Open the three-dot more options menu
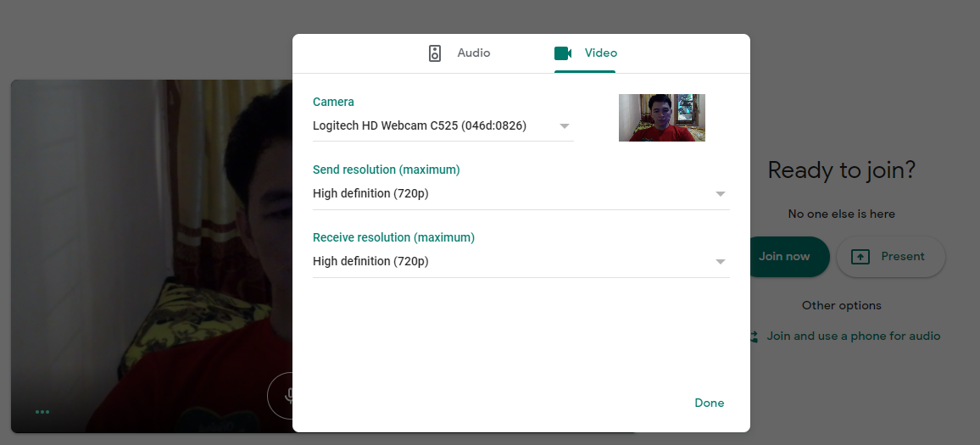The height and width of the screenshot is (445, 980). tap(42, 412)
